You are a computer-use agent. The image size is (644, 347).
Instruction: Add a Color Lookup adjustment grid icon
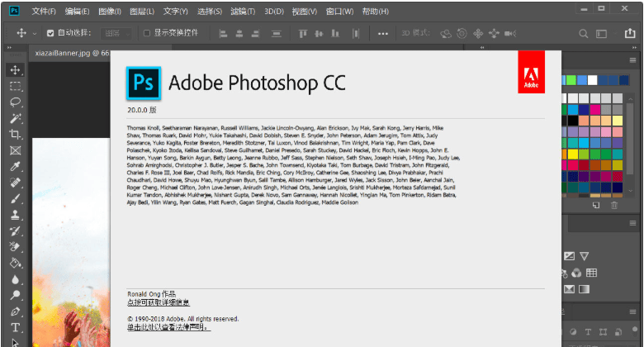(x=591, y=273)
